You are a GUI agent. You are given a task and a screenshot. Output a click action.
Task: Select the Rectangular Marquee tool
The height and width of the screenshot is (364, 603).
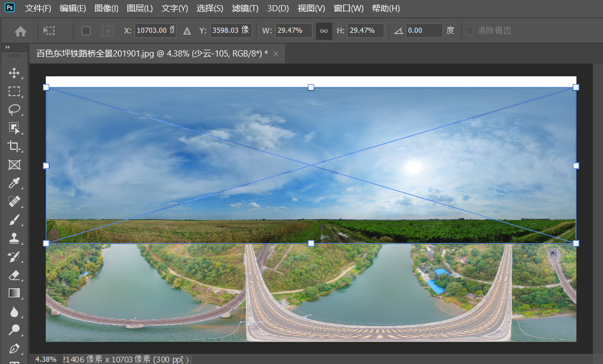[x=15, y=92]
